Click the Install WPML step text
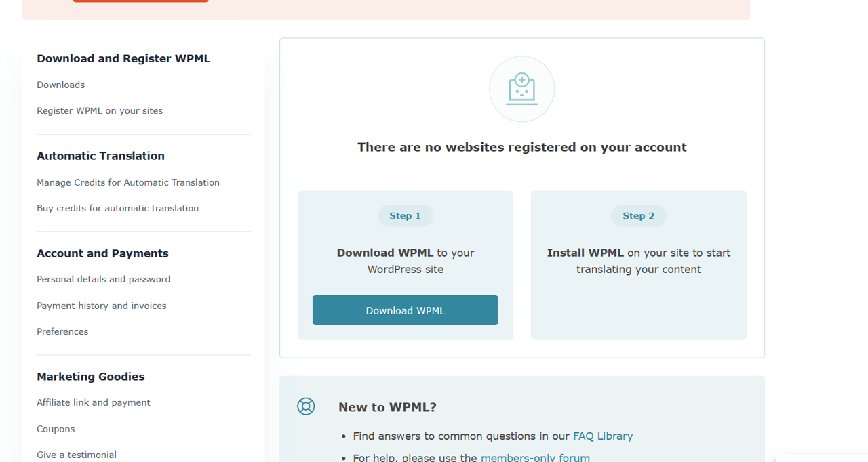 point(639,261)
